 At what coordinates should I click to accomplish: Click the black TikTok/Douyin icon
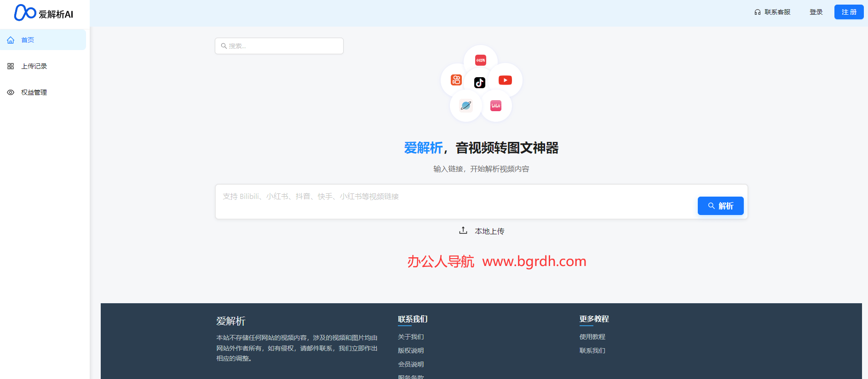point(480,83)
